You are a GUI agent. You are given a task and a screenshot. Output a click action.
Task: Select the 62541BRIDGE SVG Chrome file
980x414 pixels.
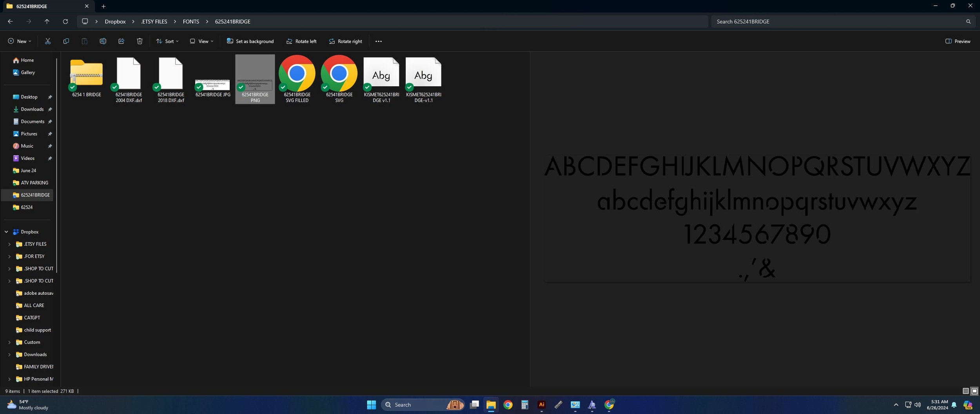click(x=339, y=79)
